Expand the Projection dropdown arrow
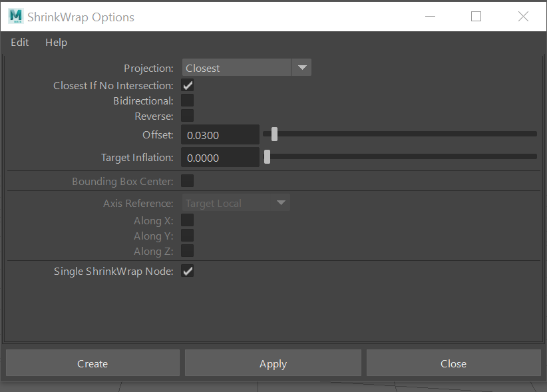 click(x=301, y=68)
